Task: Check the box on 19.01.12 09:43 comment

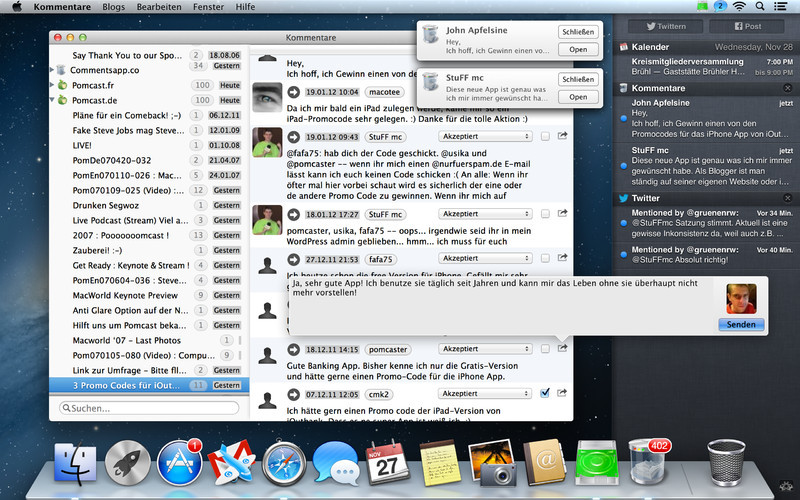Action: click(545, 136)
